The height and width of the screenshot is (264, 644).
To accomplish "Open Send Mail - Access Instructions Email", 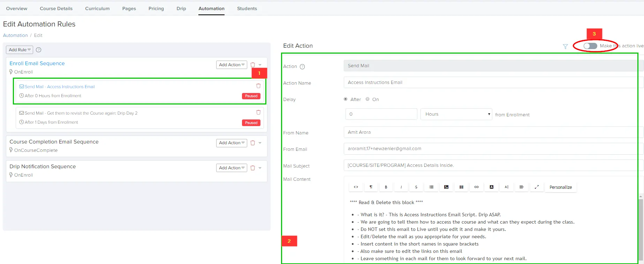I will coord(60,87).
